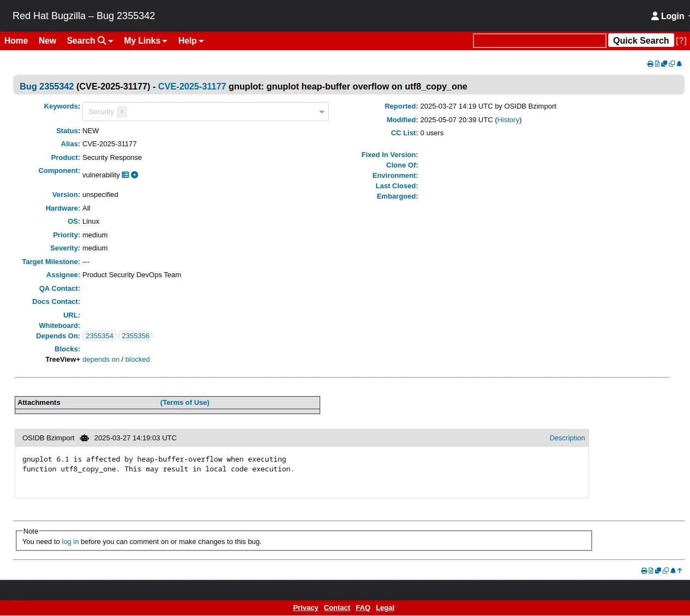Open the Search dropdown menu

click(x=90, y=40)
